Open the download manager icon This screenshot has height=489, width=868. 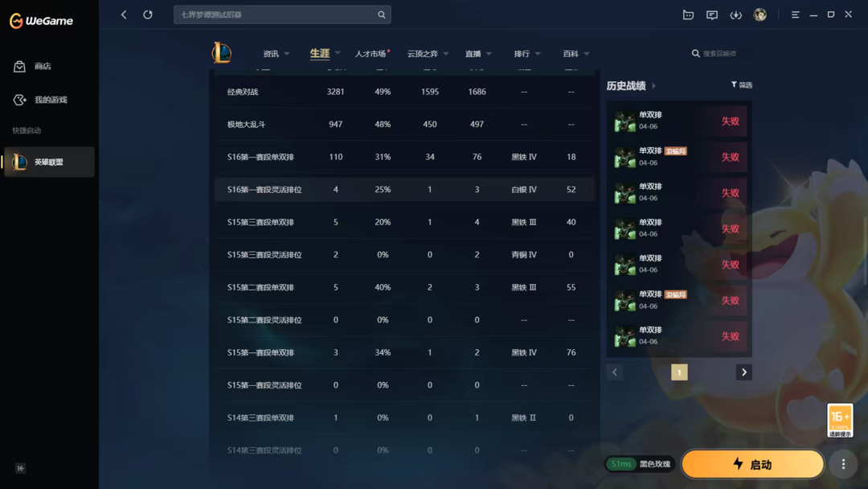point(735,14)
